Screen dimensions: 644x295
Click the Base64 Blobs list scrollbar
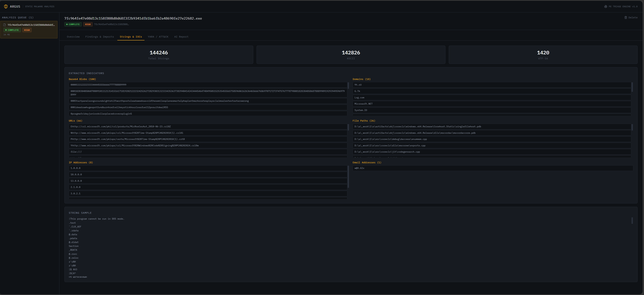pos(348,85)
